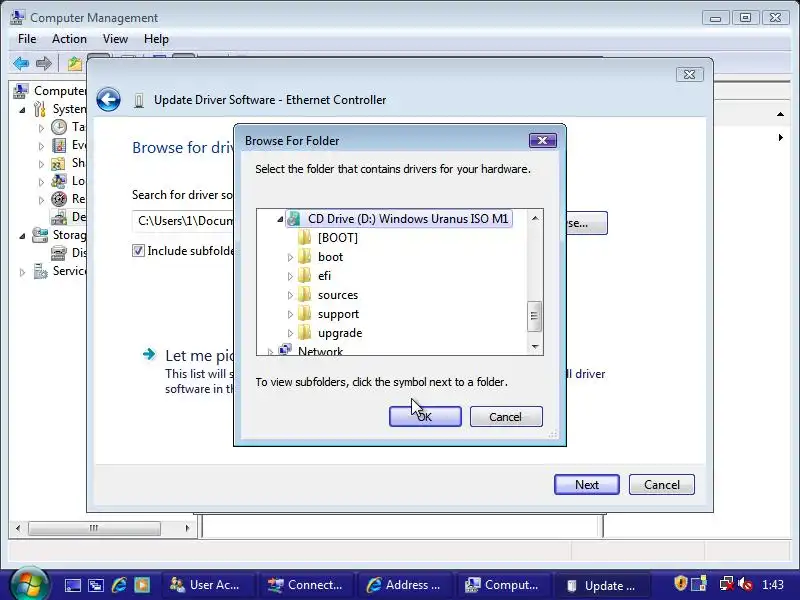Click the Storage icon in tree
The width and height of the screenshot is (800, 600).
point(40,235)
